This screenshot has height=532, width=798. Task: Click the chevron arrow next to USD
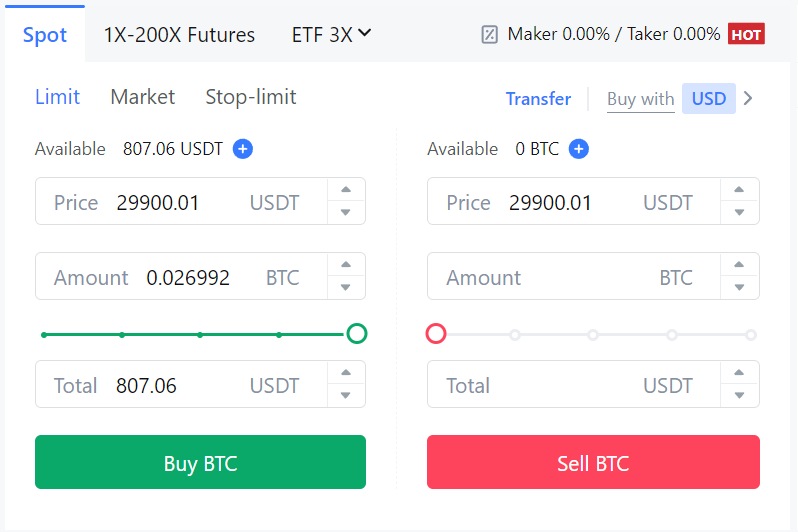tap(748, 98)
